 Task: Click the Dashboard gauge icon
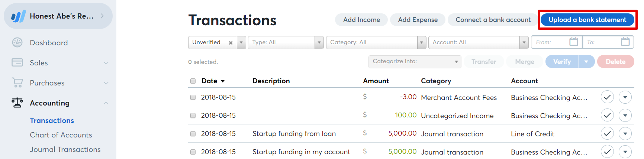tap(17, 43)
